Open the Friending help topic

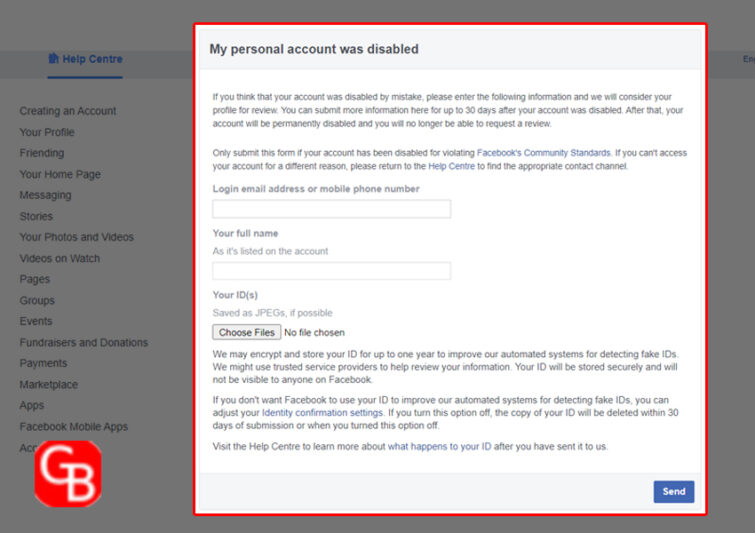point(41,153)
